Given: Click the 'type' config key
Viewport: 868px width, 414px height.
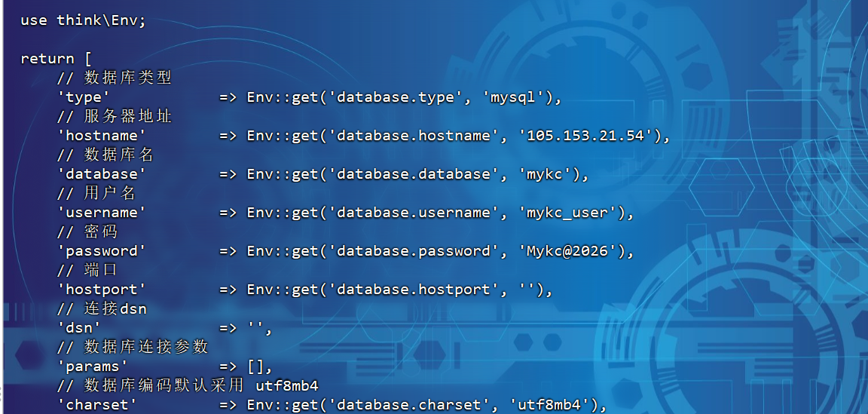Looking at the screenshot, I should click(x=84, y=97).
